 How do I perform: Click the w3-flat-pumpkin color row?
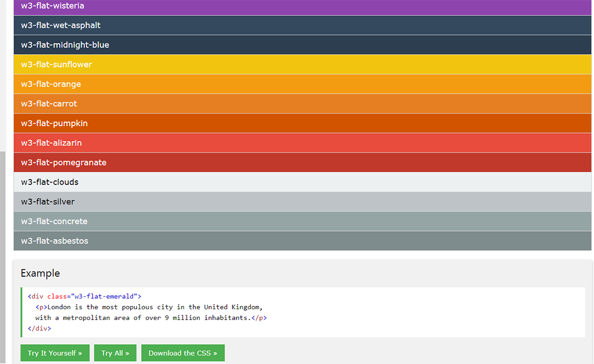(302, 123)
